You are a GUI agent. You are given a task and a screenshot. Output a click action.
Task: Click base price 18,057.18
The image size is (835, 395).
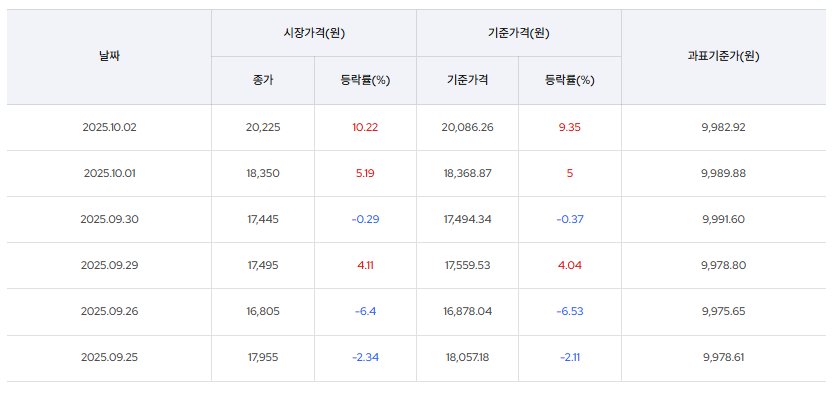(x=468, y=358)
